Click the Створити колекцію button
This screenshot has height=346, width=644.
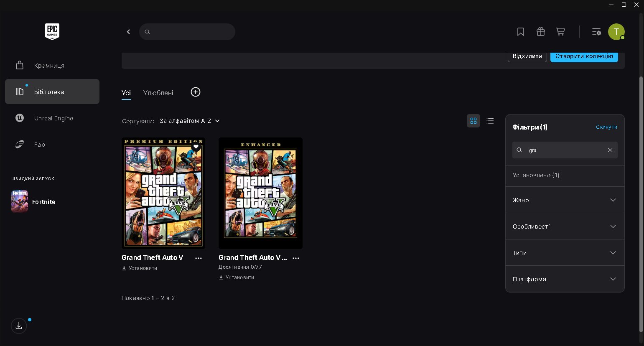584,56
